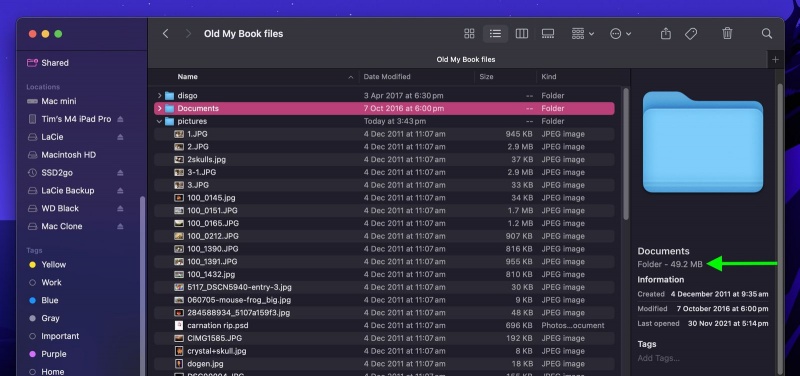Click the trash Delete icon
This screenshot has width=800, height=376.
727,34
